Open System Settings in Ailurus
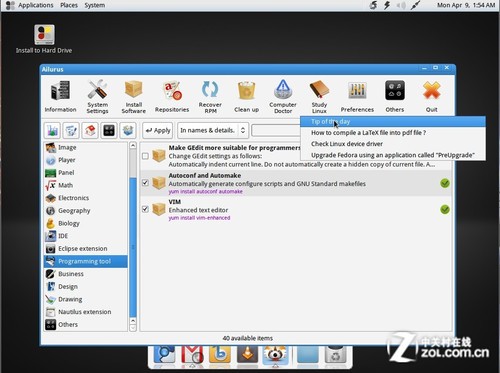 (97, 96)
